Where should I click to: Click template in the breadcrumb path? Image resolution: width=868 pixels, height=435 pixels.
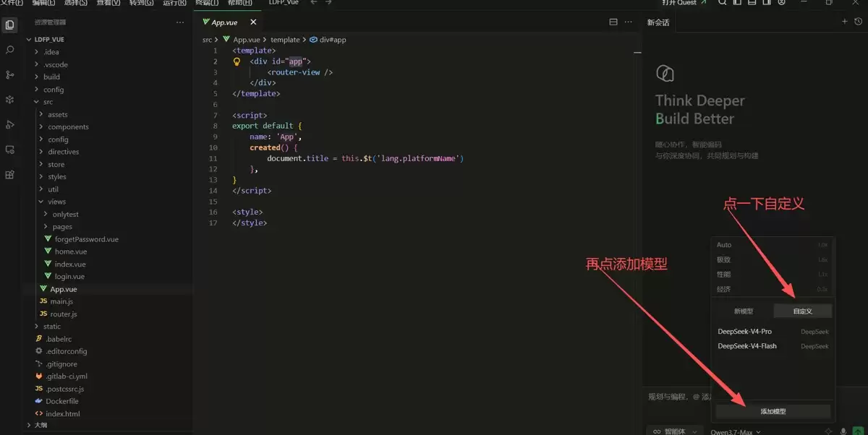click(285, 40)
